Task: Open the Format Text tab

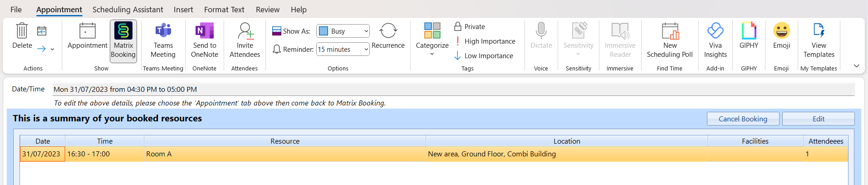Action: point(224,10)
